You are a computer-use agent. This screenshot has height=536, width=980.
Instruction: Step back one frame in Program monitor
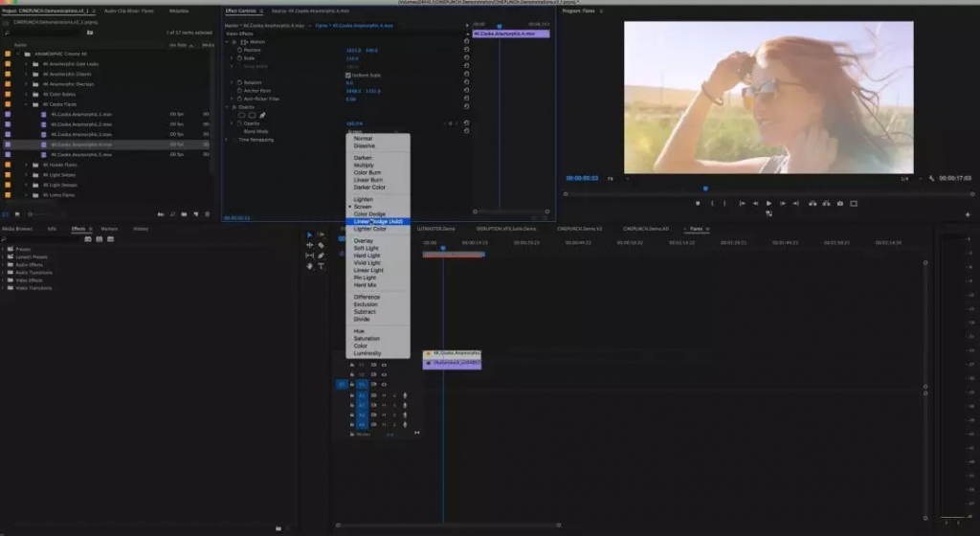pos(756,204)
